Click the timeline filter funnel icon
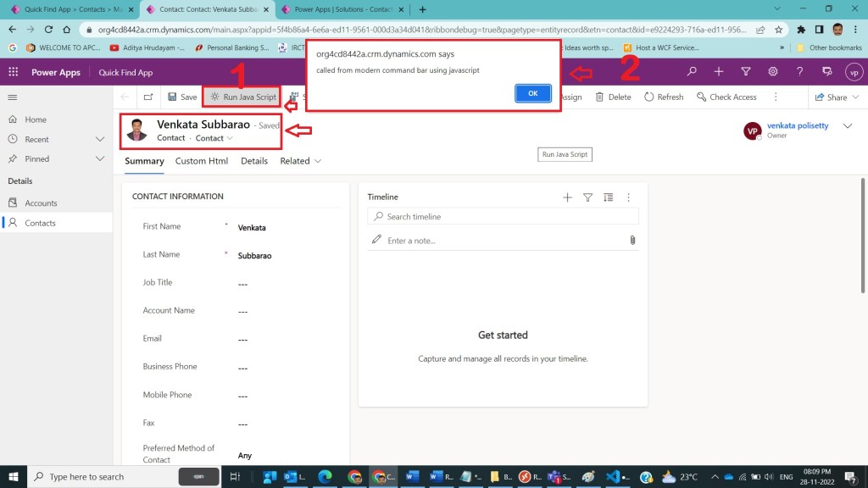868x488 pixels. click(587, 197)
